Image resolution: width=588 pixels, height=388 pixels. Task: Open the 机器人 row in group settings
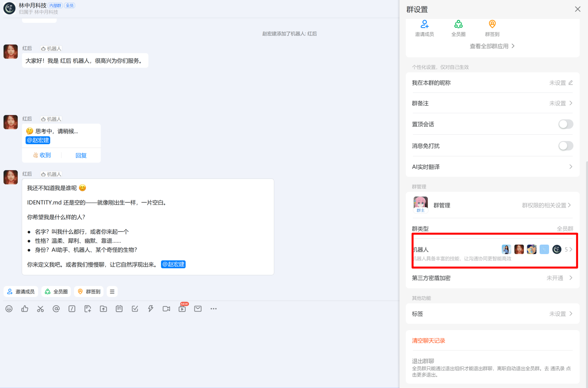coord(492,250)
